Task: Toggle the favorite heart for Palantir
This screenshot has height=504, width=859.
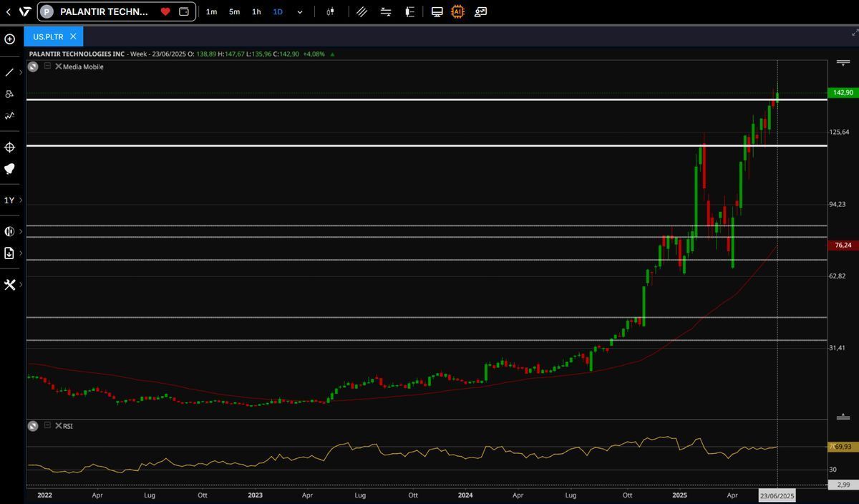Action: [165, 11]
